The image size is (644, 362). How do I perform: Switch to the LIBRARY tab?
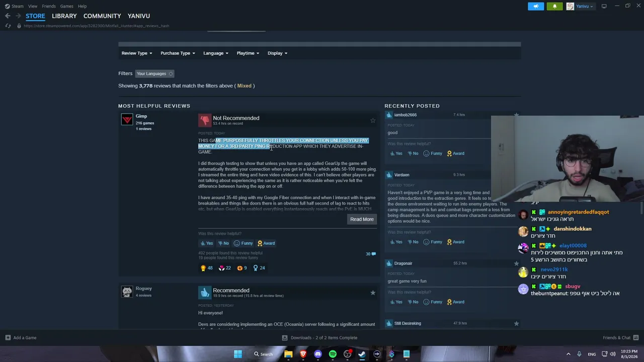pyautogui.click(x=64, y=16)
